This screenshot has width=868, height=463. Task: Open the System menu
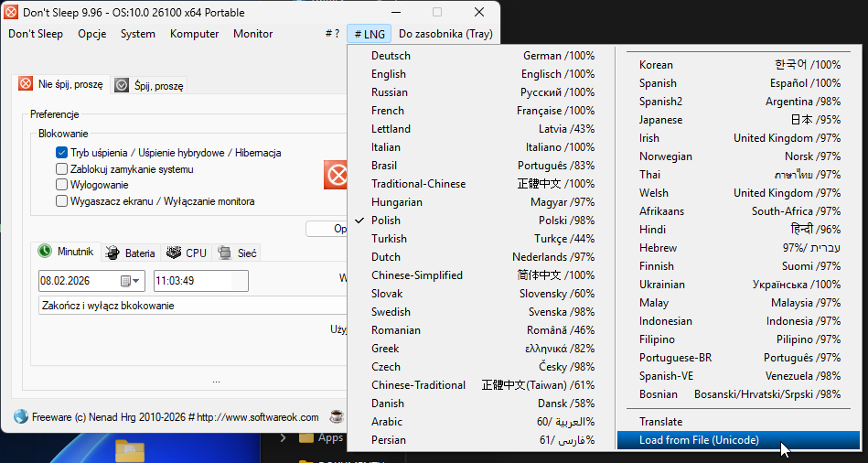(138, 34)
